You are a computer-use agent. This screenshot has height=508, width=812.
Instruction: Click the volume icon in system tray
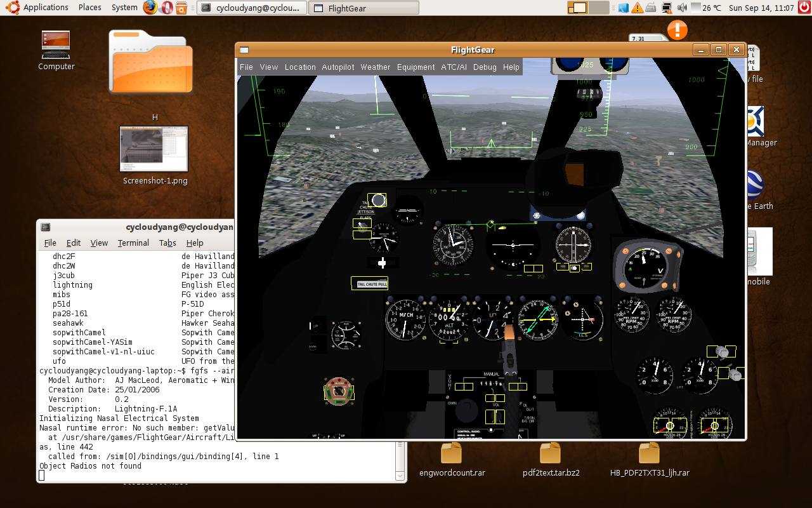pyautogui.click(x=682, y=8)
